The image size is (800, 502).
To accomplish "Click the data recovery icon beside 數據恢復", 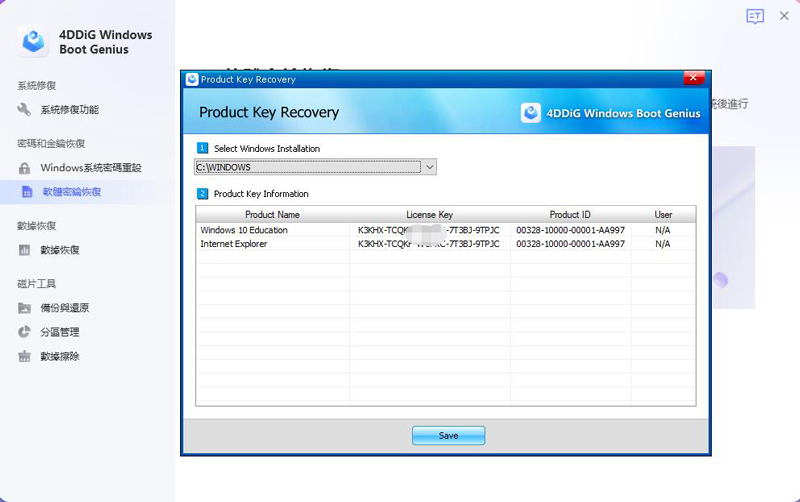I will 25,250.
